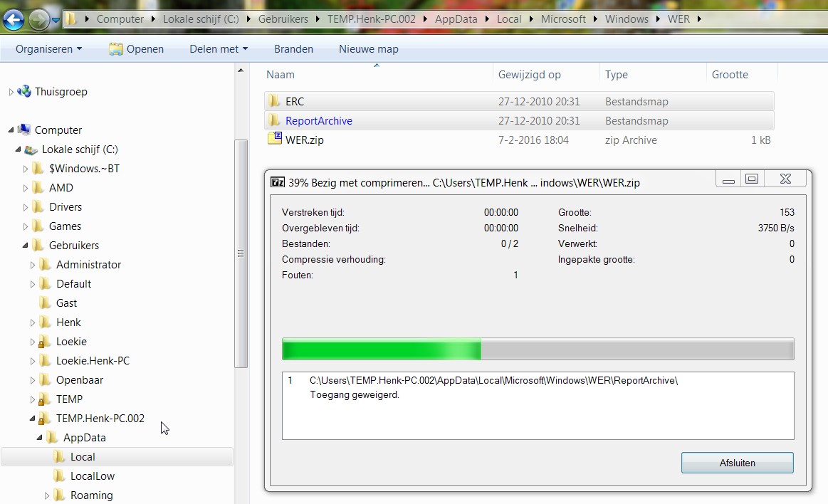The height and width of the screenshot is (504, 828).
Task: Click the navigation pane scroll up arrow
Action: point(241,70)
